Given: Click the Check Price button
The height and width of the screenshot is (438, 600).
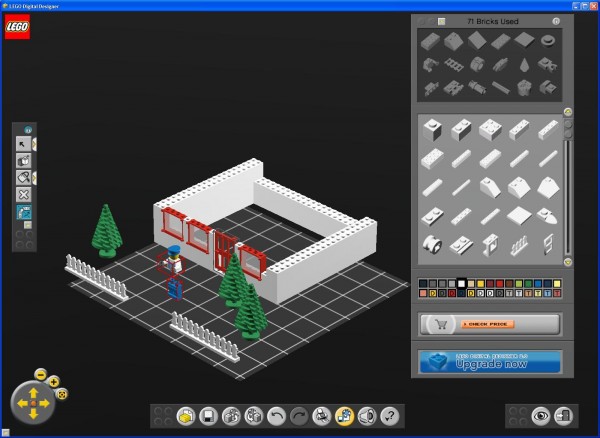Looking at the screenshot, I should [490, 324].
